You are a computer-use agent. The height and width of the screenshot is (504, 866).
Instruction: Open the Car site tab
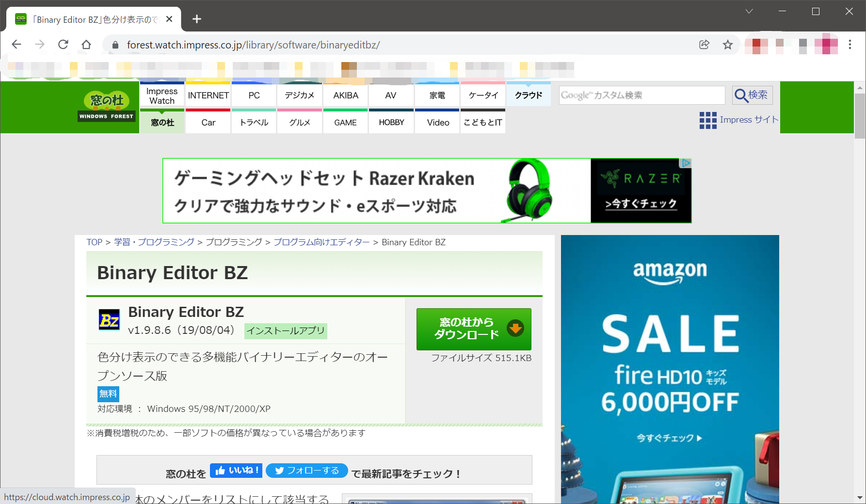pyautogui.click(x=208, y=122)
